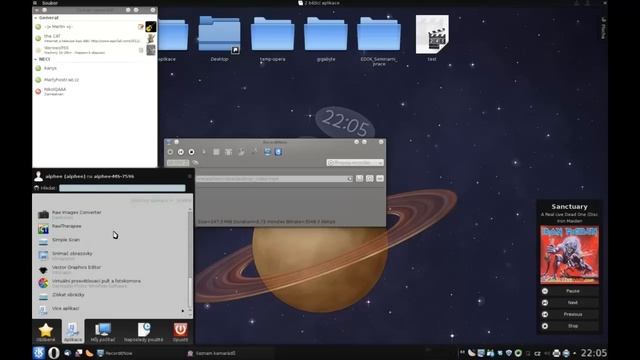Click the 22:05 clock on the taskbar
The height and width of the screenshot is (360, 640).
click(594, 353)
